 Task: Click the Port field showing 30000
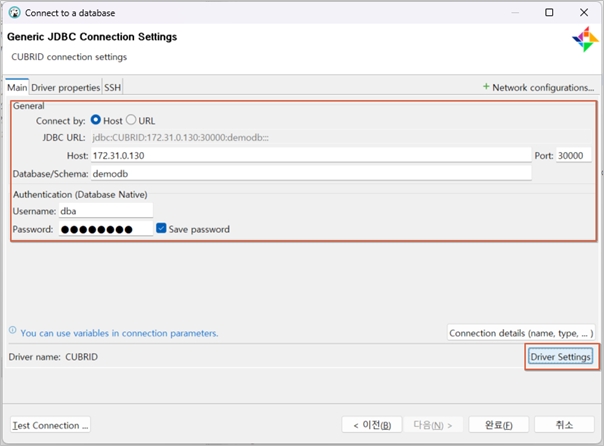pos(574,156)
